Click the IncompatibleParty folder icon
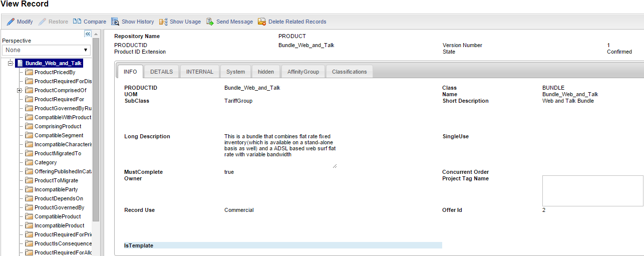The height and width of the screenshot is (256, 644). pyautogui.click(x=29, y=189)
